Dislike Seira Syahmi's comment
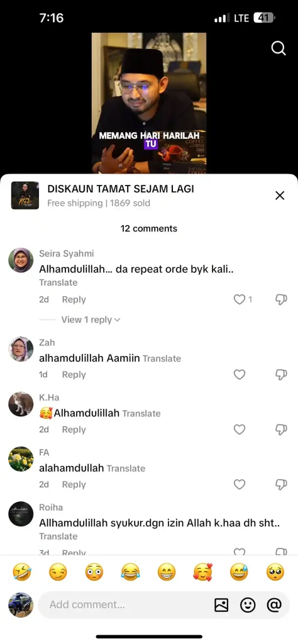 click(281, 299)
